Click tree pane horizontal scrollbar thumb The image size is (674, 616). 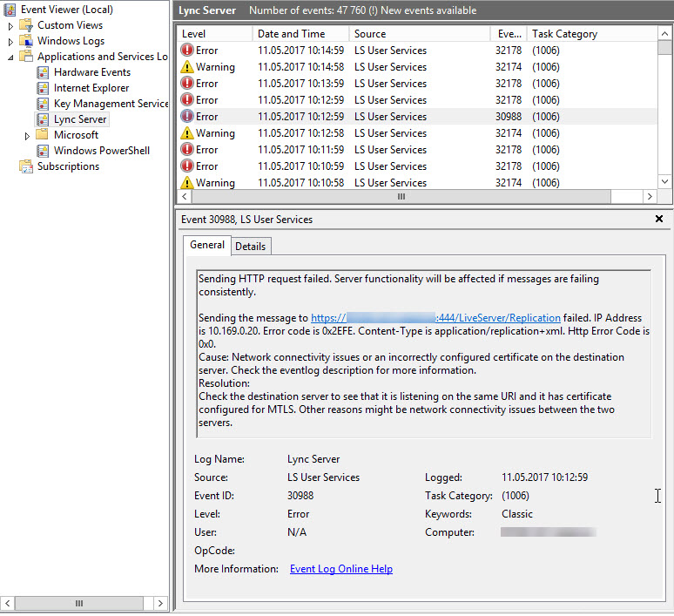tap(79, 603)
